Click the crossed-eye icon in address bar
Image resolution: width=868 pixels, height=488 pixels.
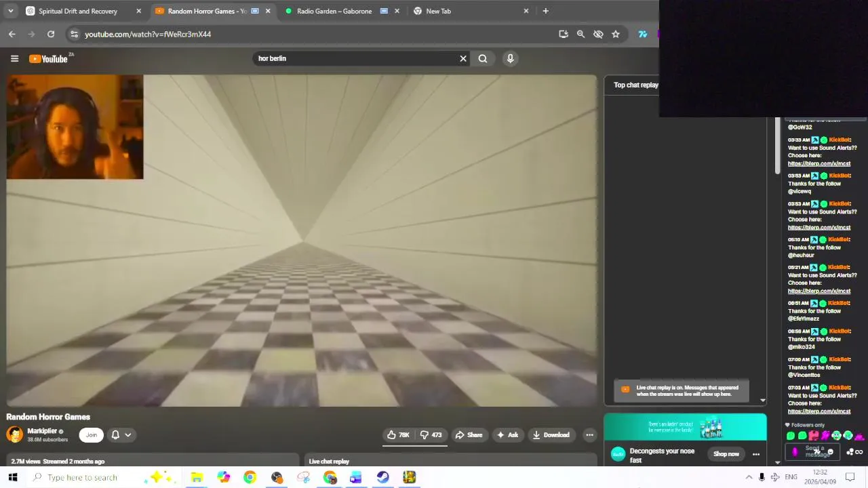598,34
